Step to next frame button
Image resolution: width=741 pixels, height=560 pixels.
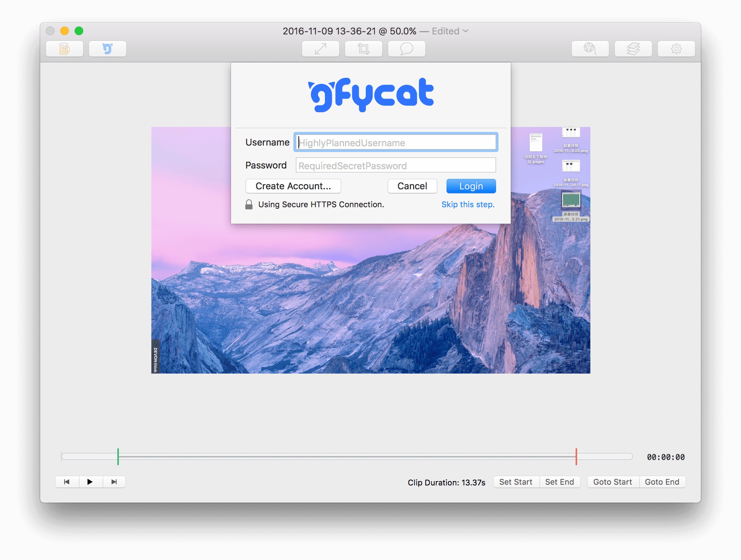[114, 482]
